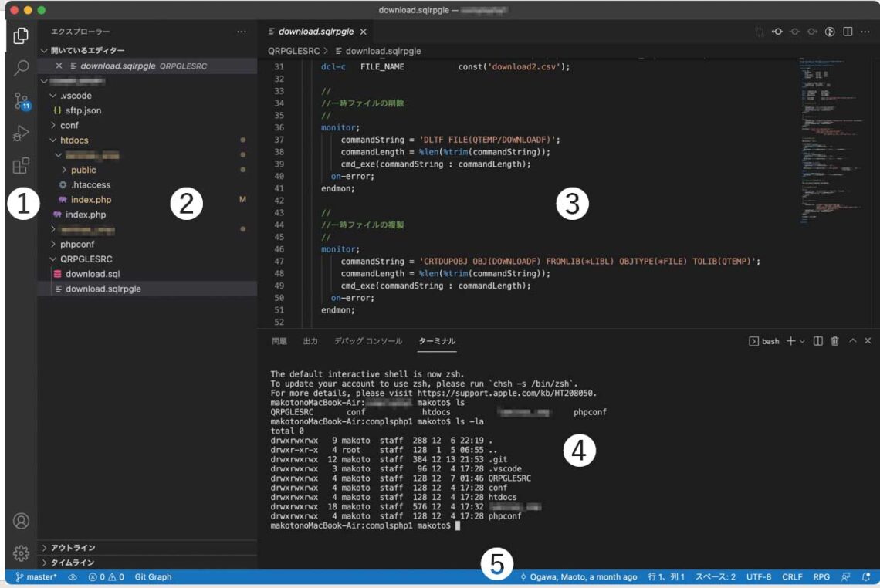Screen dimensions: 880x588
Task: Open Source Control view with 11 badge
Action: click(22, 101)
